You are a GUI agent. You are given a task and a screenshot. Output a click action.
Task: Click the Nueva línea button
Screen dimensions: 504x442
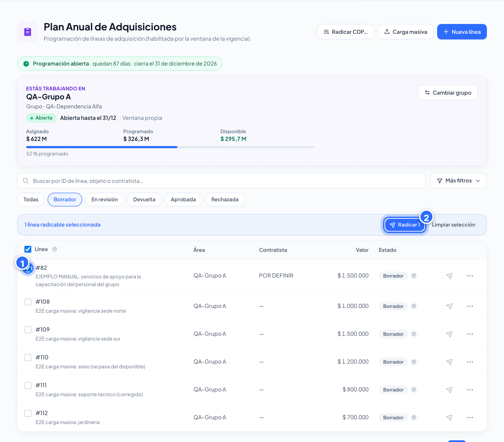(x=462, y=32)
